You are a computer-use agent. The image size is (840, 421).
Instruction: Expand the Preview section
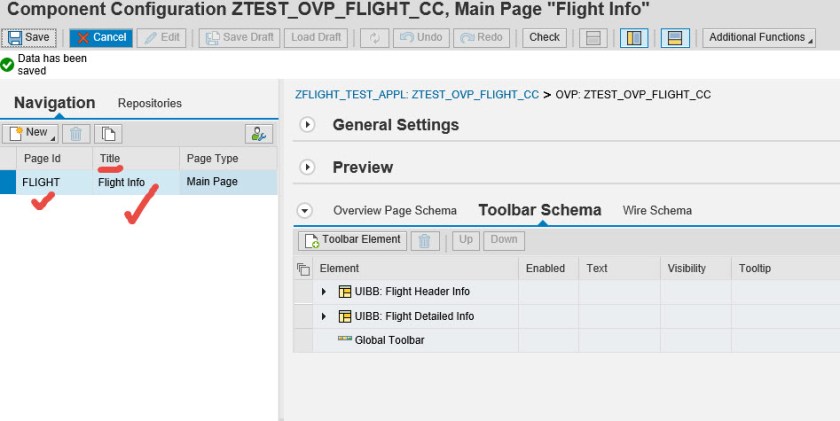coord(307,167)
